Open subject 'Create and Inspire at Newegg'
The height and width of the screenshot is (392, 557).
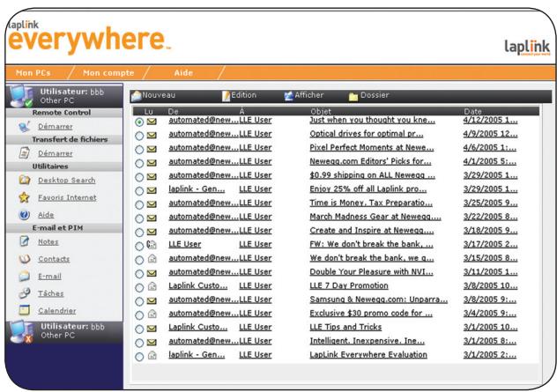point(372,231)
